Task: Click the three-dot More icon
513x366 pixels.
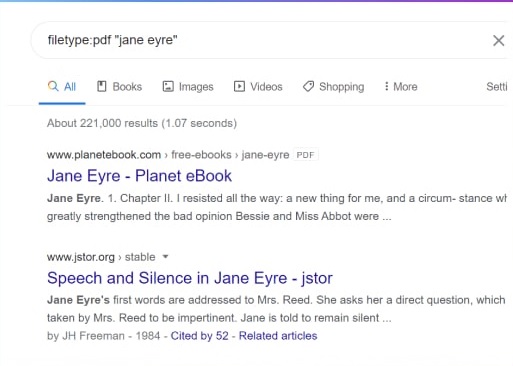Action: (x=386, y=86)
